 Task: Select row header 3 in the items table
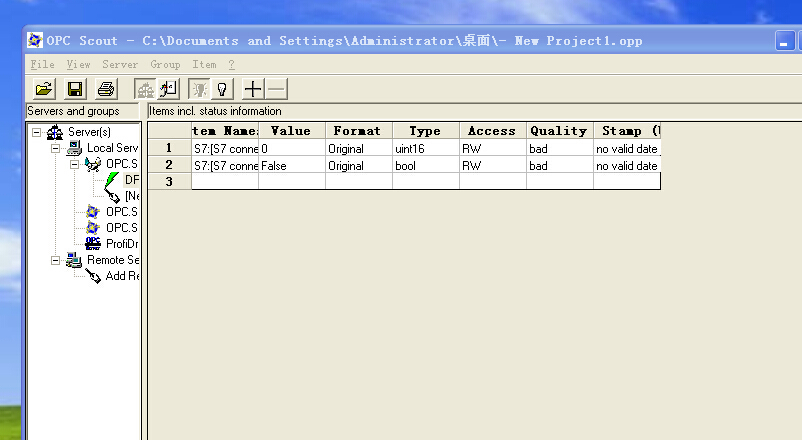point(169,182)
